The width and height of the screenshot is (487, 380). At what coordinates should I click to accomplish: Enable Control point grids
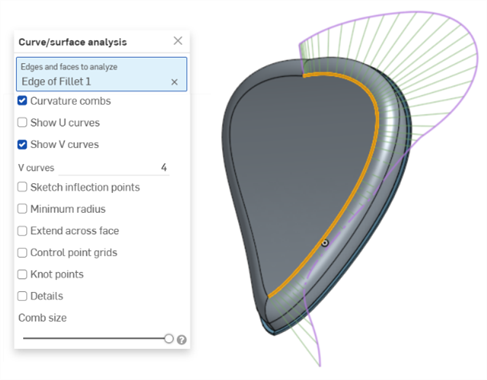[x=22, y=252]
